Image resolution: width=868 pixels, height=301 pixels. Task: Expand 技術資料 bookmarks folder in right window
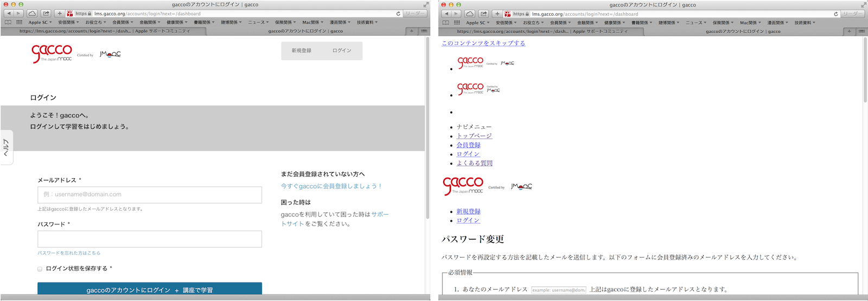pyautogui.click(x=805, y=23)
